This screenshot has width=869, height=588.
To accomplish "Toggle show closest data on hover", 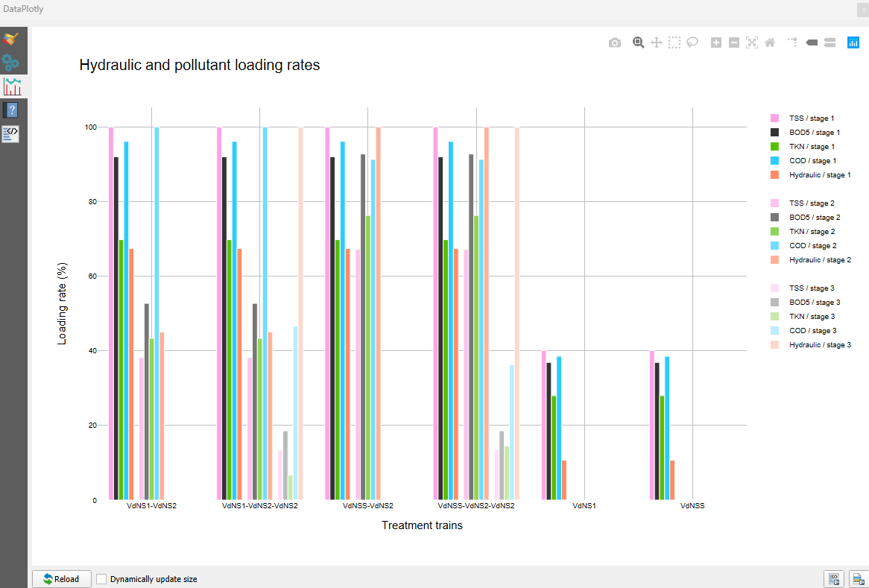I will 812,43.
